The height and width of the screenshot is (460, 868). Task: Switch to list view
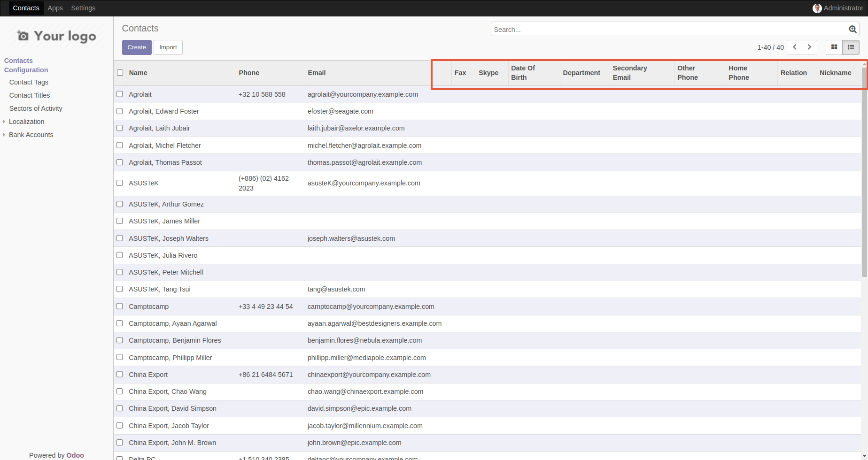pos(851,47)
